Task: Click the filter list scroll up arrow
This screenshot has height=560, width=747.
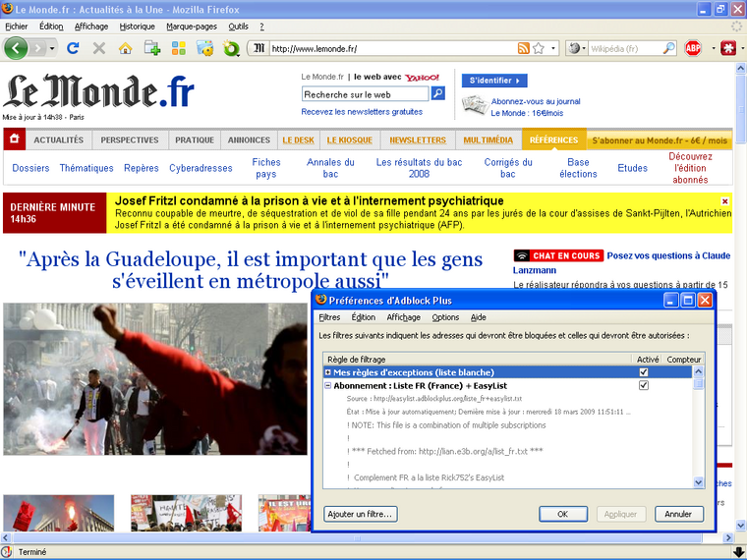Action: coord(698,371)
